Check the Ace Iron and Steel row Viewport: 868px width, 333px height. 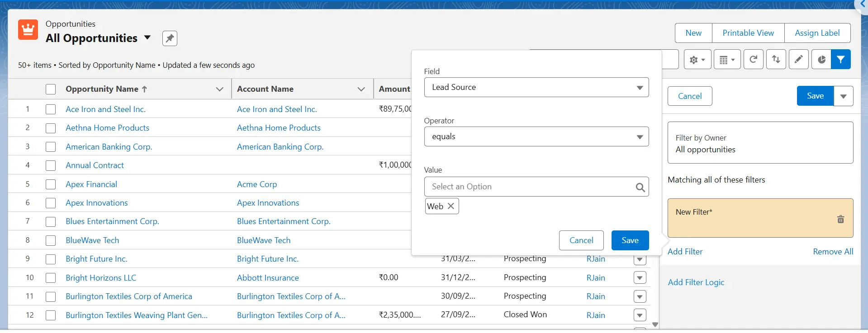(x=51, y=109)
